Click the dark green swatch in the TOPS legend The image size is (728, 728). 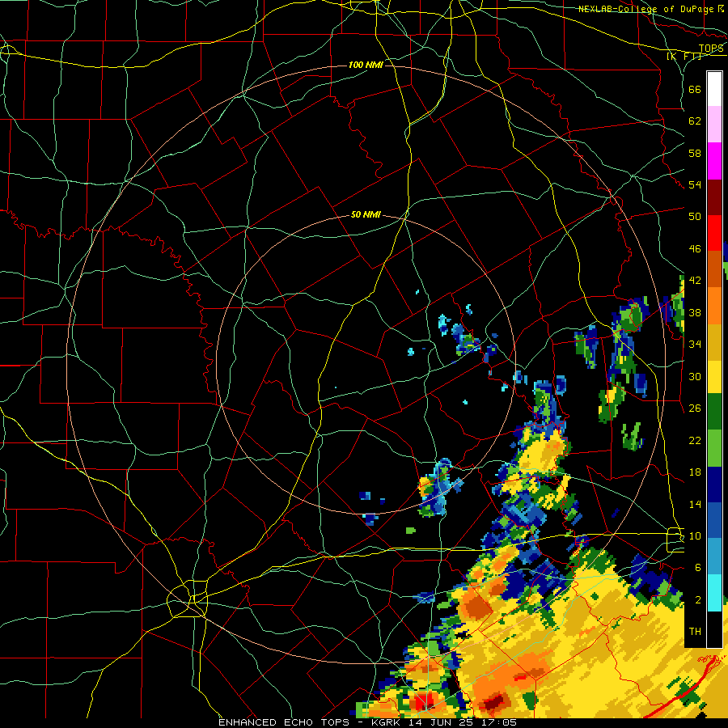pyautogui.click(x=714, y=412)
